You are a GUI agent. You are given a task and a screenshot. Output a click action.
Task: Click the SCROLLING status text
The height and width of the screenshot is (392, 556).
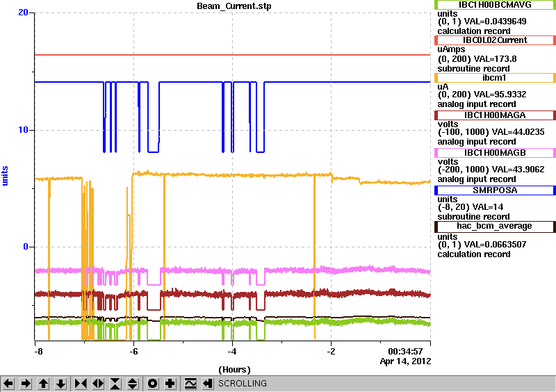[242, 384]
